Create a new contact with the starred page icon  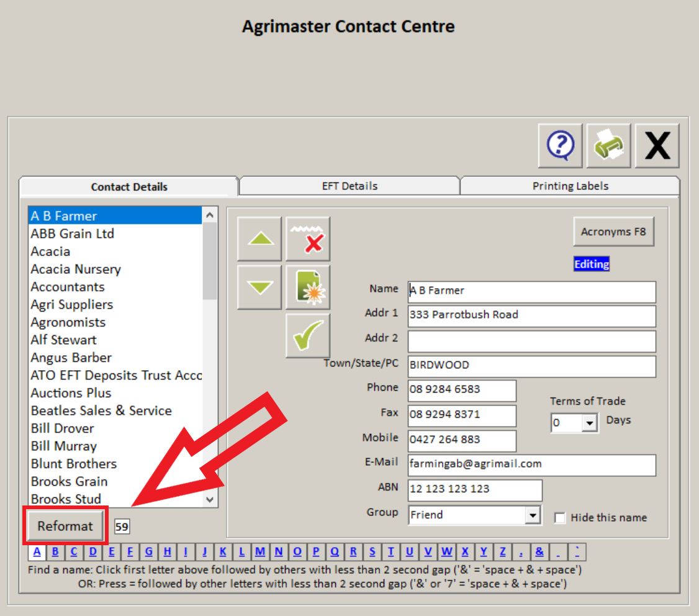308,288
